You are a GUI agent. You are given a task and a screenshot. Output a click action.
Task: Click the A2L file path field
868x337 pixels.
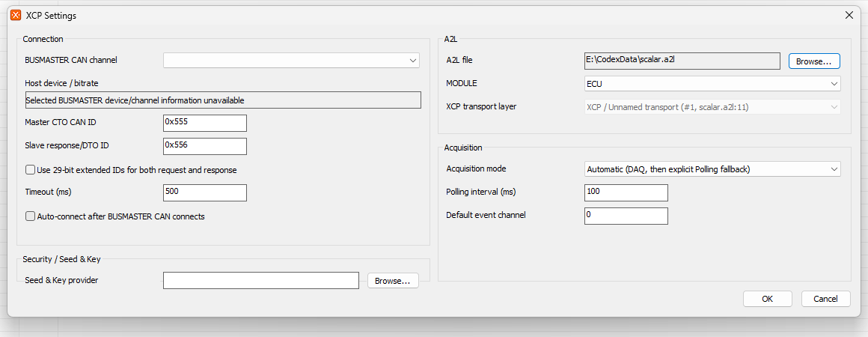[x=682, y=61]
